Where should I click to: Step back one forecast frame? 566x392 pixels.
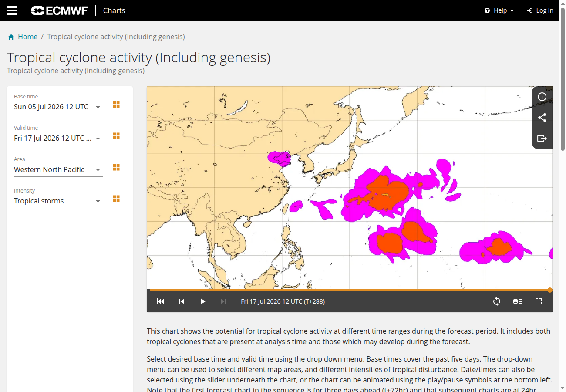pyautogui.click(x=182, y=301)
